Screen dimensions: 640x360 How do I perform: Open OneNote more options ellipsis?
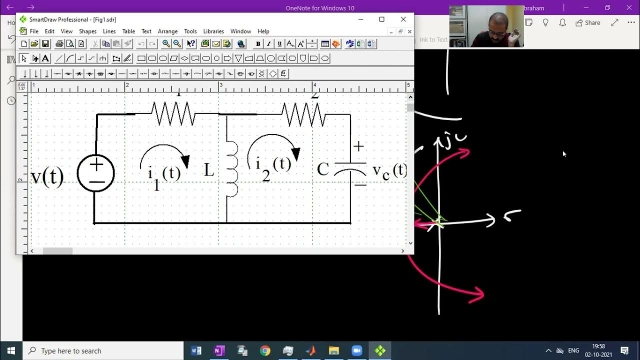click(x=631, y=23)
